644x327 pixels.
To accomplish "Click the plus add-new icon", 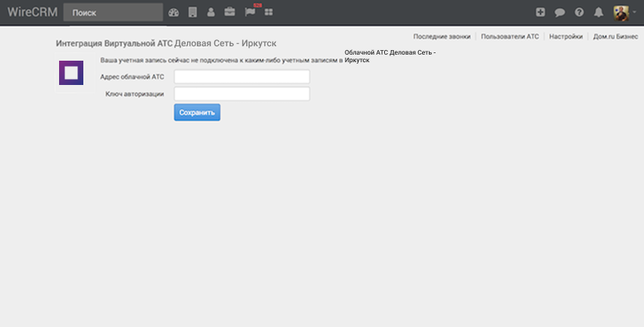I will (540, 12).
